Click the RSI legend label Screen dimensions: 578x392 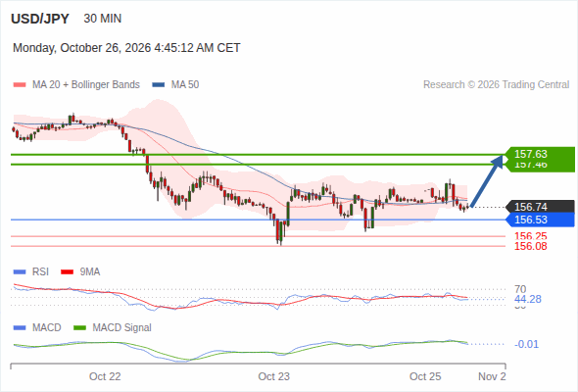click(40, 271)
